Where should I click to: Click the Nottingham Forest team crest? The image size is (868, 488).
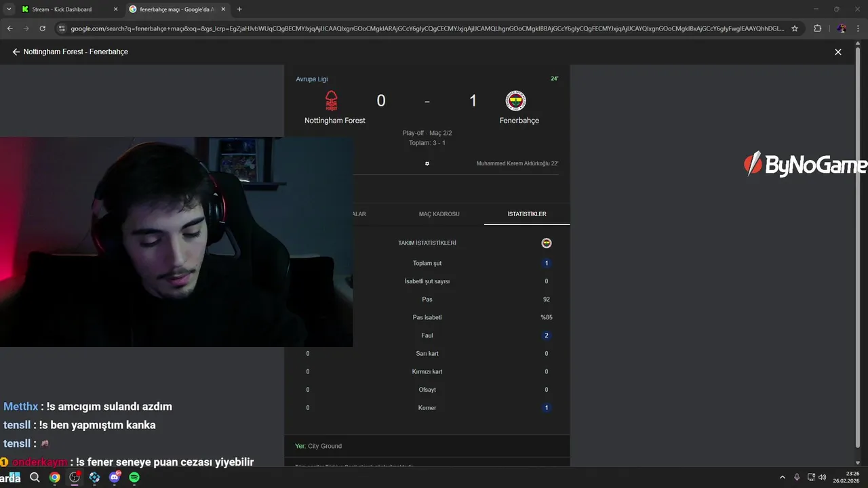(x=332, y=101)
